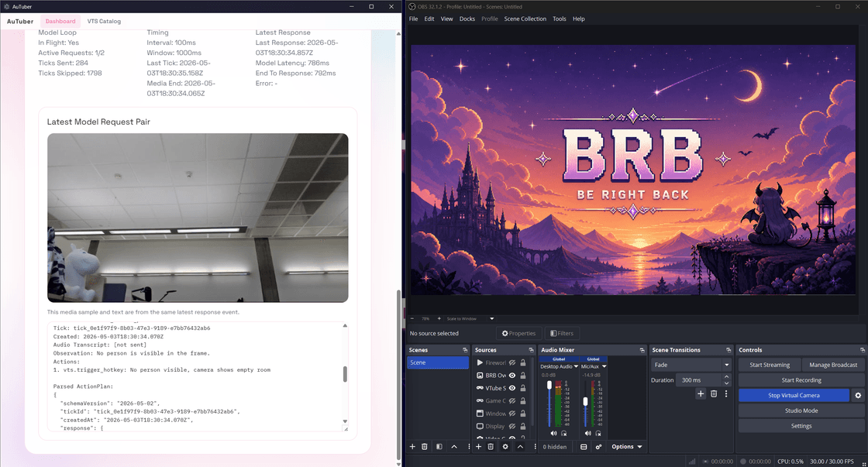
Task: Switch to VTS Catalog tab in AuTuber
Action: [104, 22]
